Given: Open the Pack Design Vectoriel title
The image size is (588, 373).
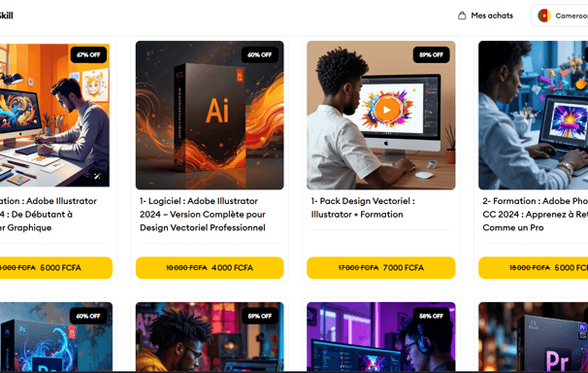Looking at the screenshot, I should click(x=363, y=208).
